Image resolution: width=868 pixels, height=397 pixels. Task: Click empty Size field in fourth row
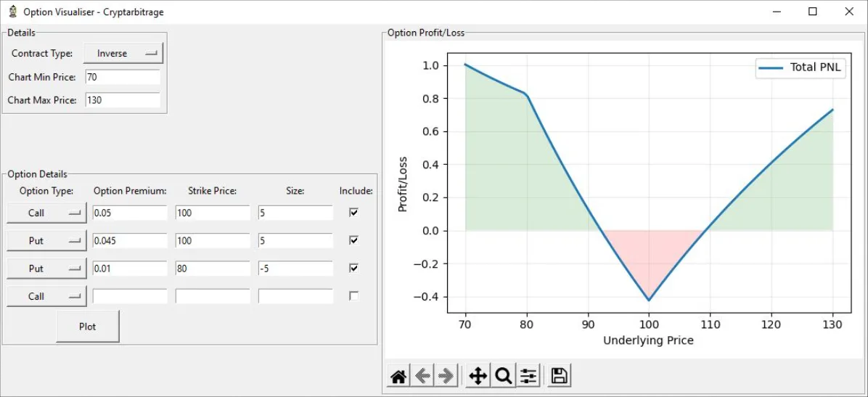pos(295,296)
